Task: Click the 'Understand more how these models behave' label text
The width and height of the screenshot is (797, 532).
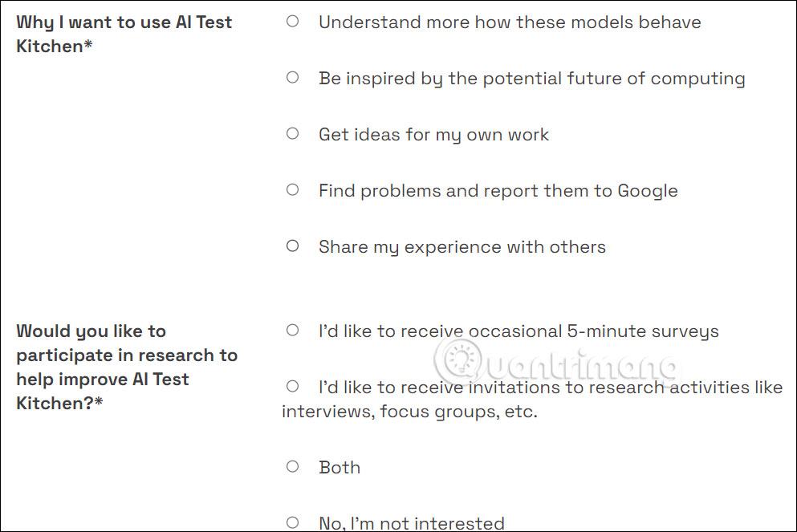Action: [x=510, y=22]
